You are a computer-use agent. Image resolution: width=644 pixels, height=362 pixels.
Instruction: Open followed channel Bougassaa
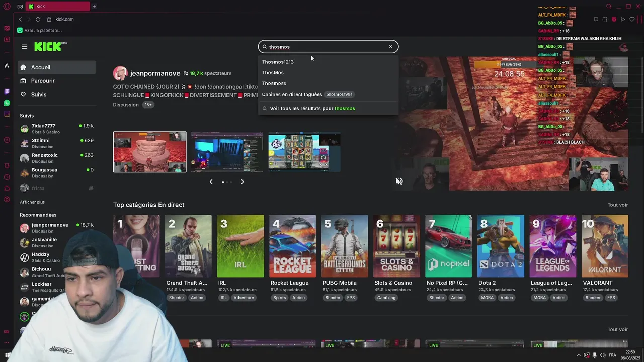point(56,172)
